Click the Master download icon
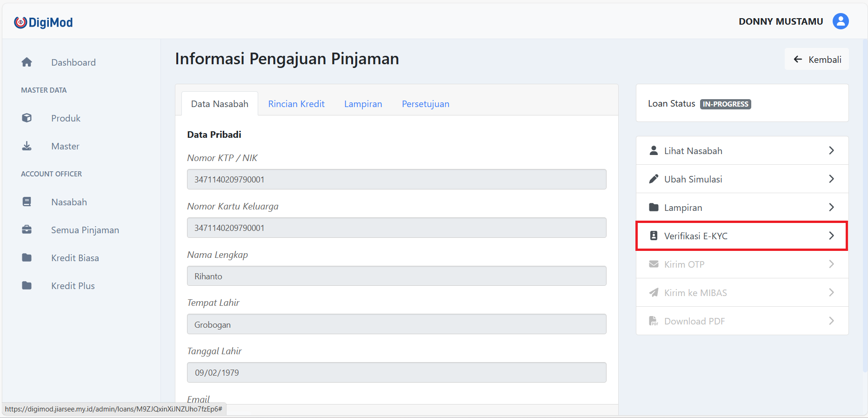 point(27,146)
